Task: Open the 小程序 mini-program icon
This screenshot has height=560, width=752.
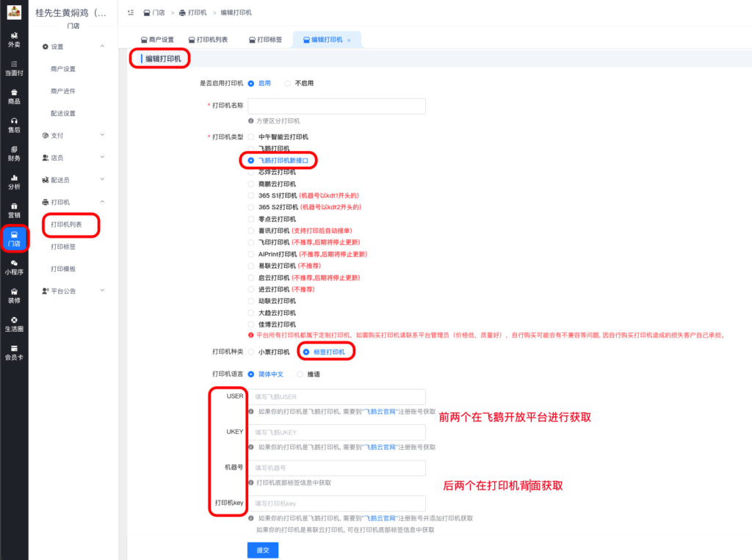Action: [14, 269]
